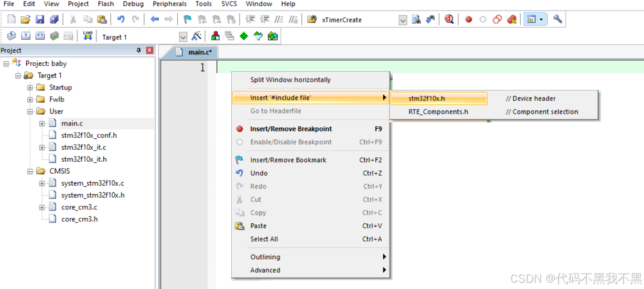This screenshot has height=289, width=644.
Task: Open the SVCS menu
Action: pos(229,4)
